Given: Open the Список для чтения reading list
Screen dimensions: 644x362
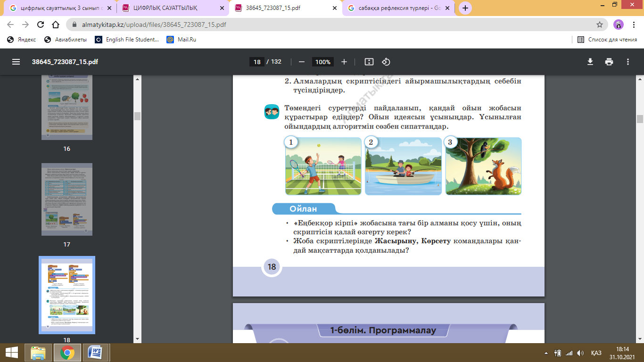Looking at the screenshot, I should [607, 40].
